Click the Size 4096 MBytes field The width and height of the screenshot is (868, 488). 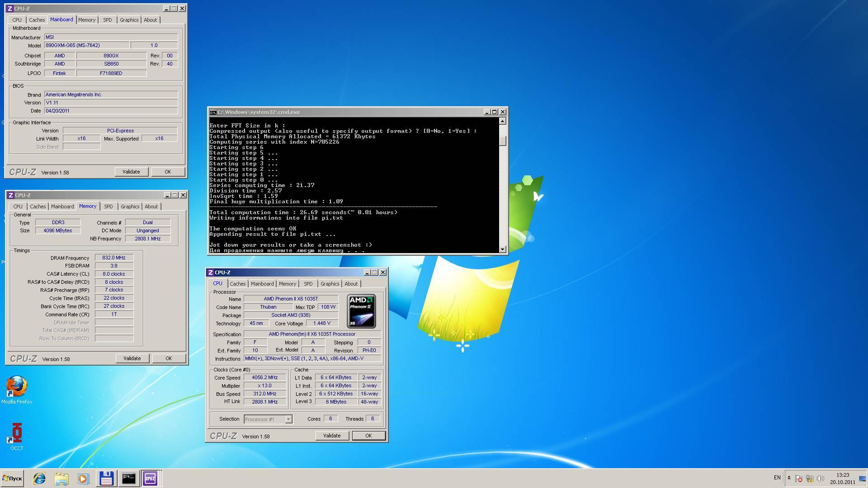[57, 230]
